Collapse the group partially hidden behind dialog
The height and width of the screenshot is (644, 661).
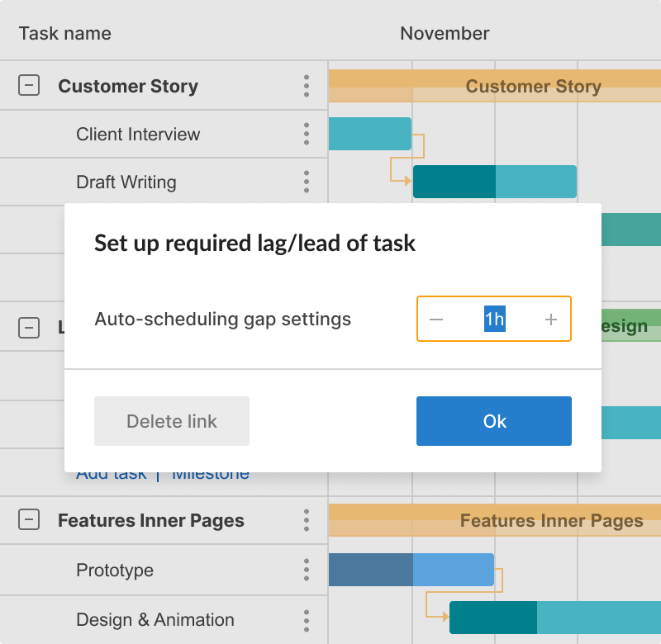click(x=29, y=327)
